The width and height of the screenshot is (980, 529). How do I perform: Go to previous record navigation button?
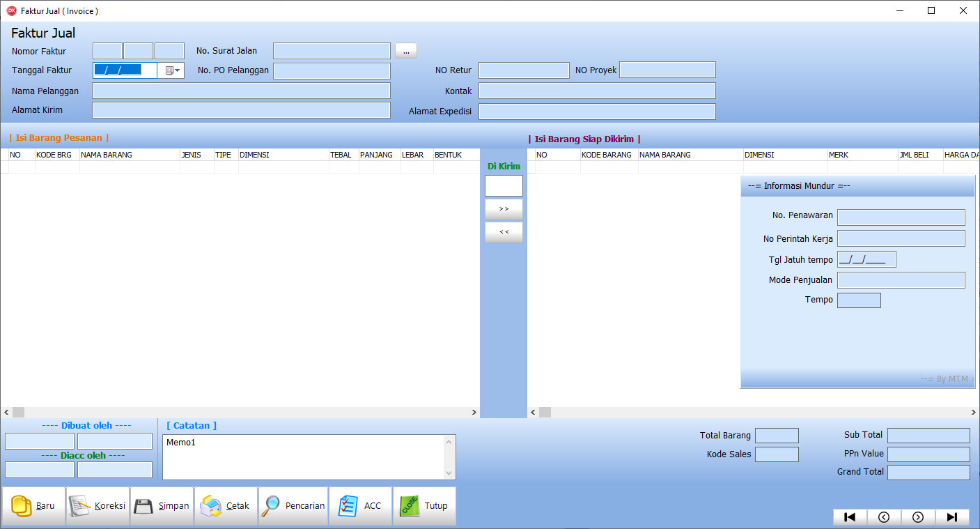point(884,517)
